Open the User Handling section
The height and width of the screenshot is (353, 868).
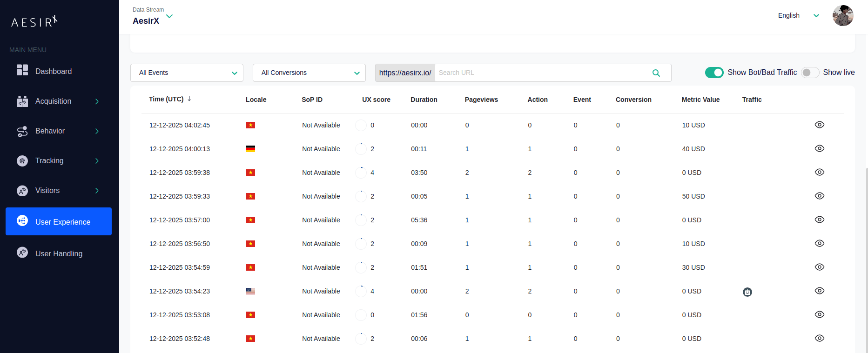coord(59,253)
